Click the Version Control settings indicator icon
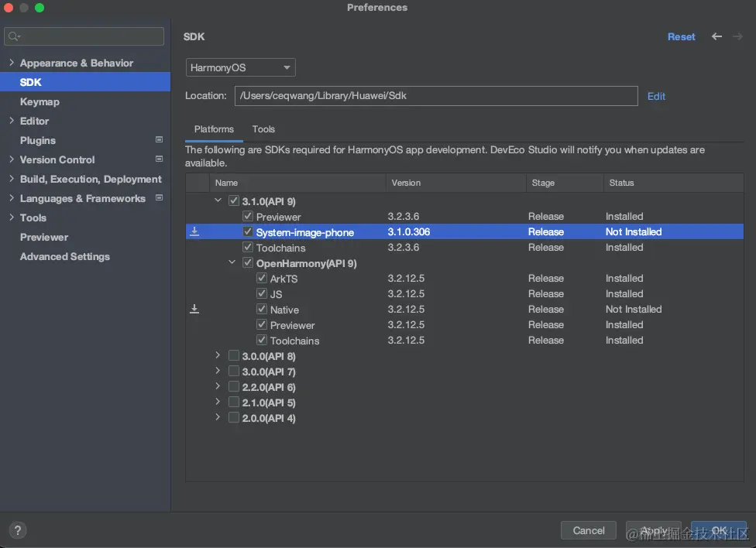The image size is (756, 548). pyautogui.click(x=160, y=159)
